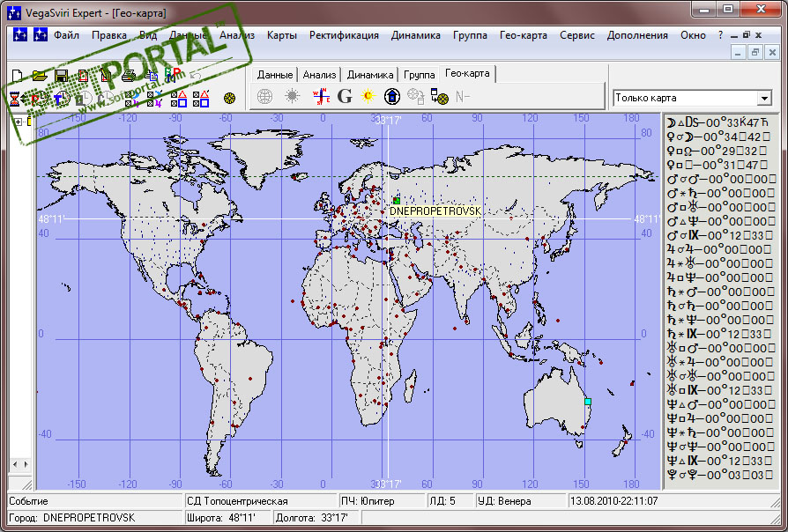This screenshot has width=788, height=532.
Task: Click the 13.08.2010-22:11:07 date status field
Action: [x=673, y=501]
